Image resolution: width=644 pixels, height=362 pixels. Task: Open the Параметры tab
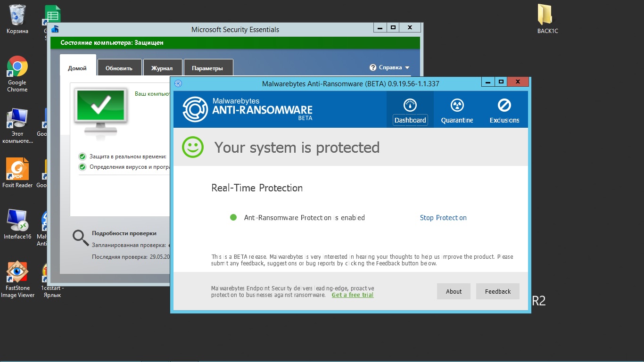(207, 68)
